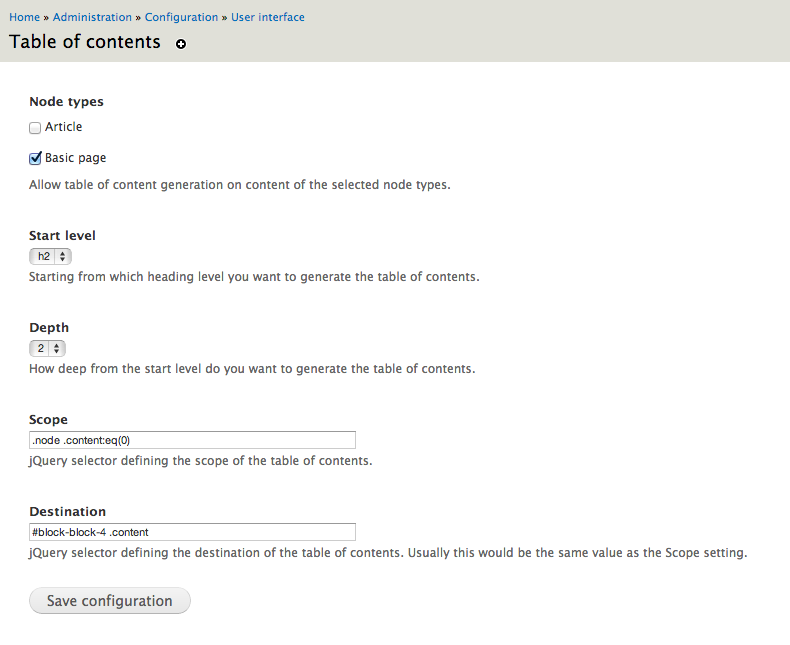Click the Table of contents page title
The image size is (790, 645).
pyautogui.click(x=85, y=42)
